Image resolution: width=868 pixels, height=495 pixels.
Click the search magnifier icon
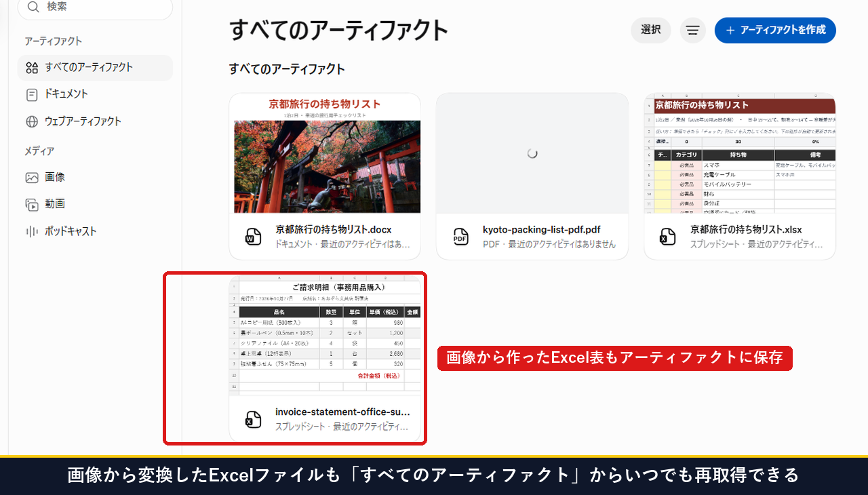point(33,7)
